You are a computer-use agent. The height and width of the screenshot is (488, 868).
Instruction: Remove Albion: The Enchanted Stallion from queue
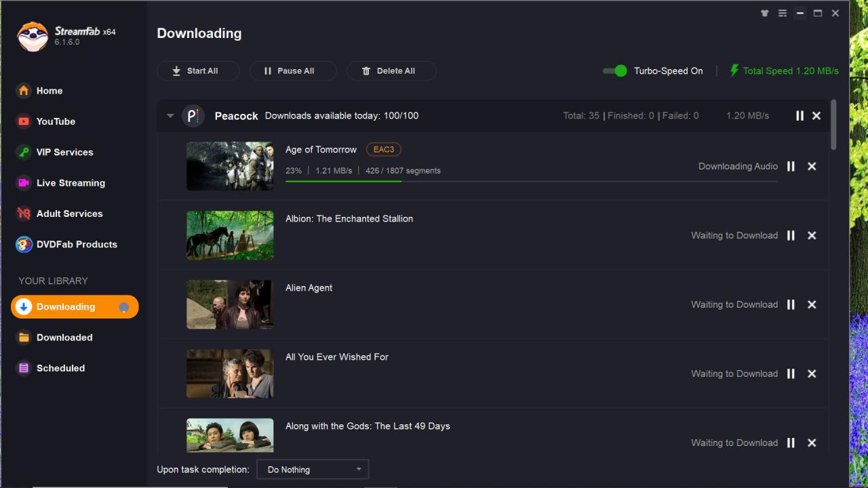(x=812, y=235)
